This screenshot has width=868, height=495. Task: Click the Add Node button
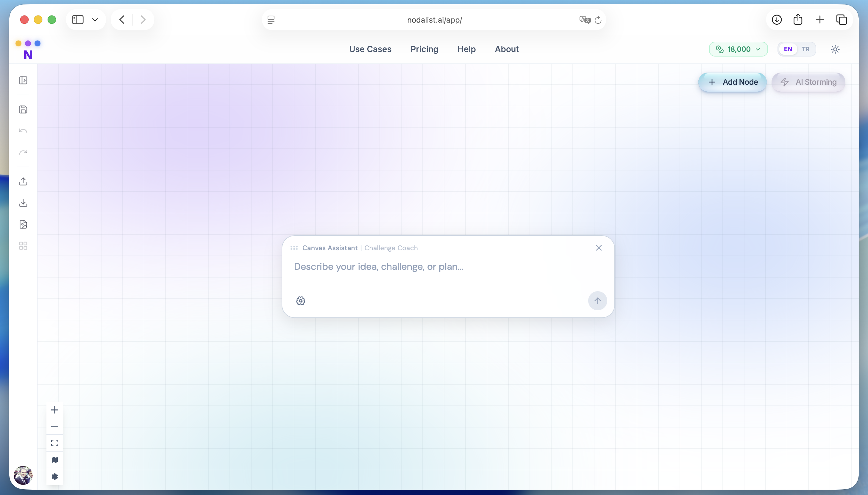(732, 82)
